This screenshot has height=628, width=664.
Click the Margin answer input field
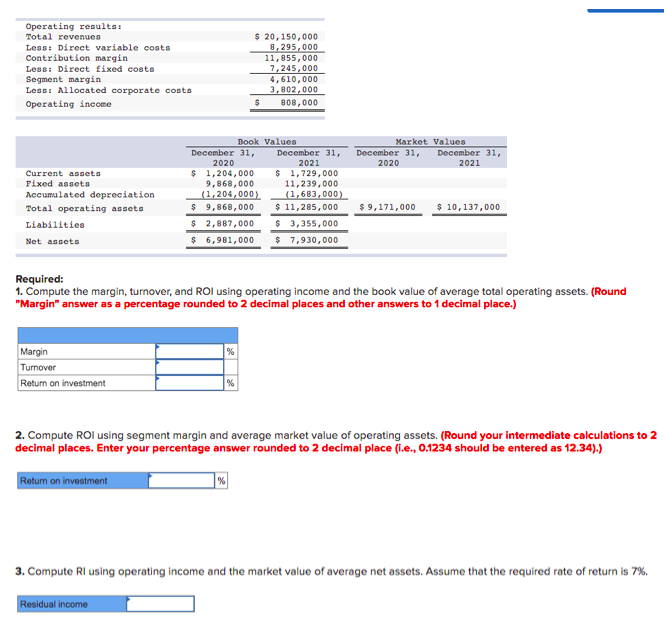(x=189, y=351)
